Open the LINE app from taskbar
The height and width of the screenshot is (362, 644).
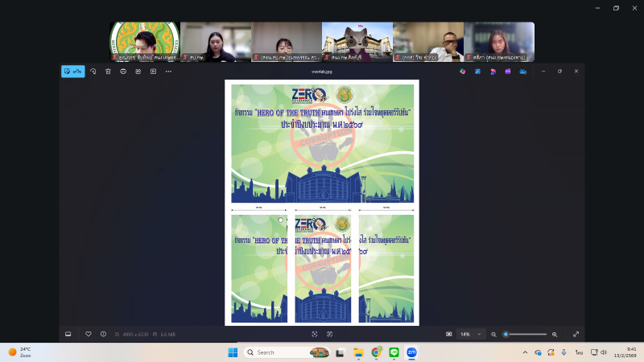(x=394, y=352)
